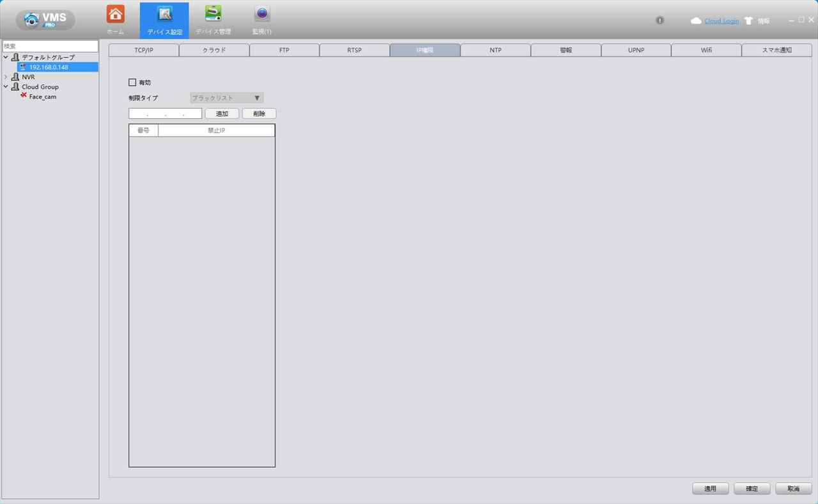Open the RTSP tab

tap(355, 50)
